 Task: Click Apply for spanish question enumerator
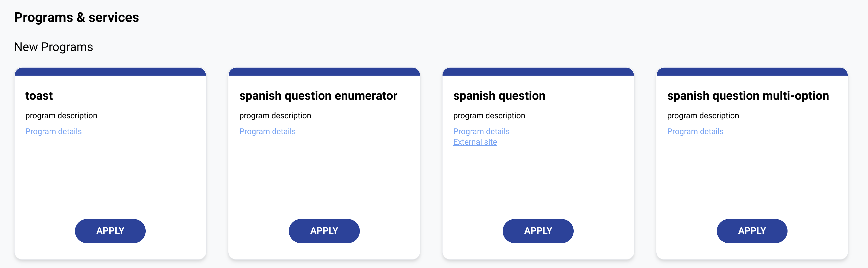tap(324, 231)
